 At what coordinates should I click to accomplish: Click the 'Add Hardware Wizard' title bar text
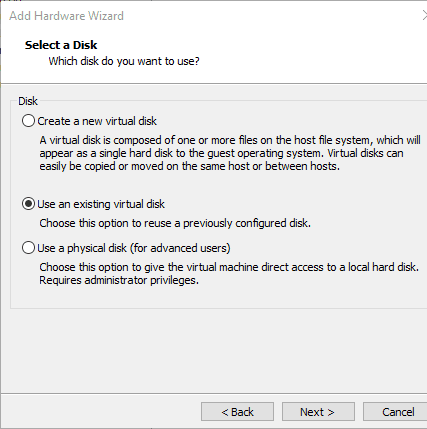click(x=66, y=16)
